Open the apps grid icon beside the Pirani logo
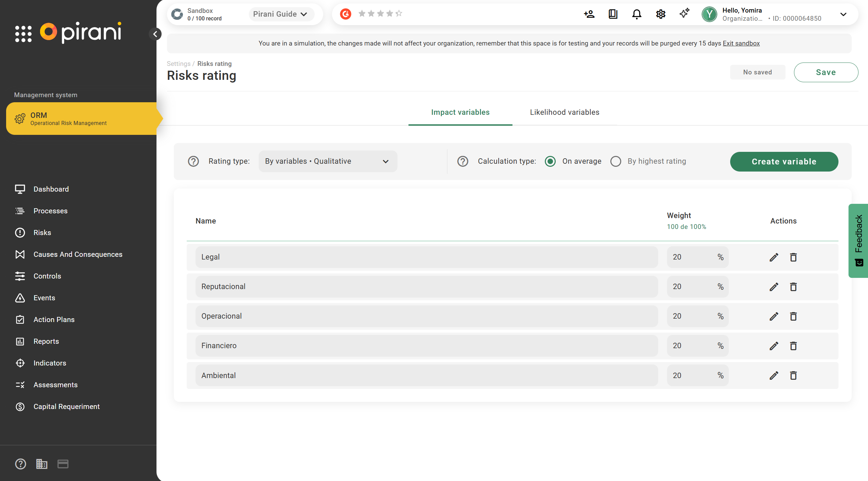Screen dimensions: 868x481 23,34
